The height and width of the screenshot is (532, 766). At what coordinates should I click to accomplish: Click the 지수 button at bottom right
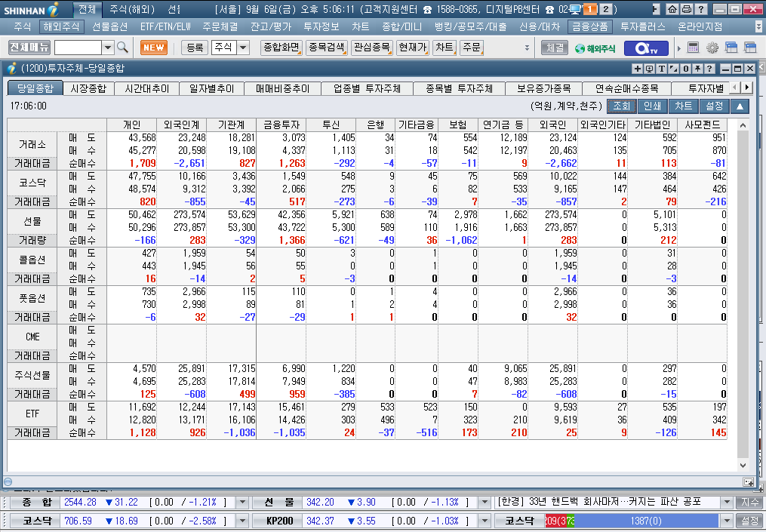click(x=750, y=503)
